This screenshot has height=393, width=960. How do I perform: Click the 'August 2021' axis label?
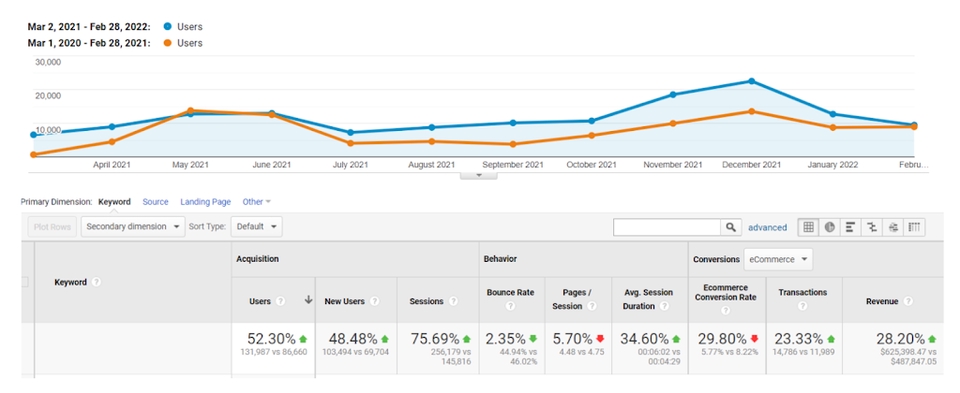point(432,165)
